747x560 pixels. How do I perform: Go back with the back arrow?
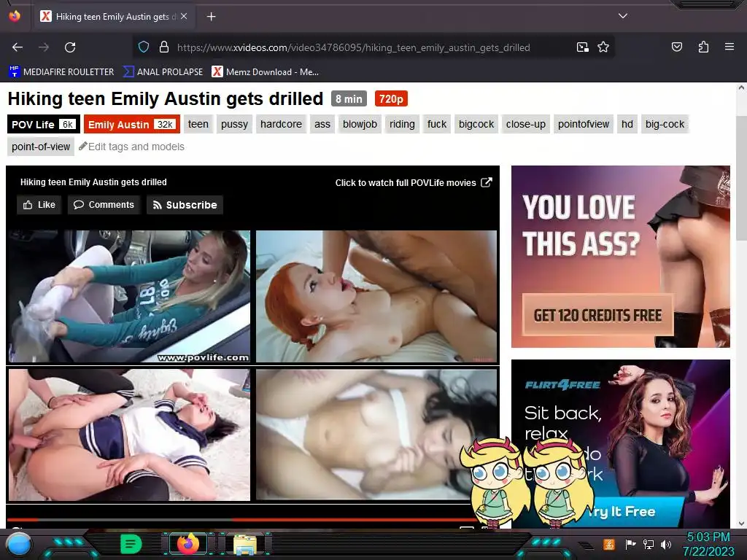click(18, 47)
